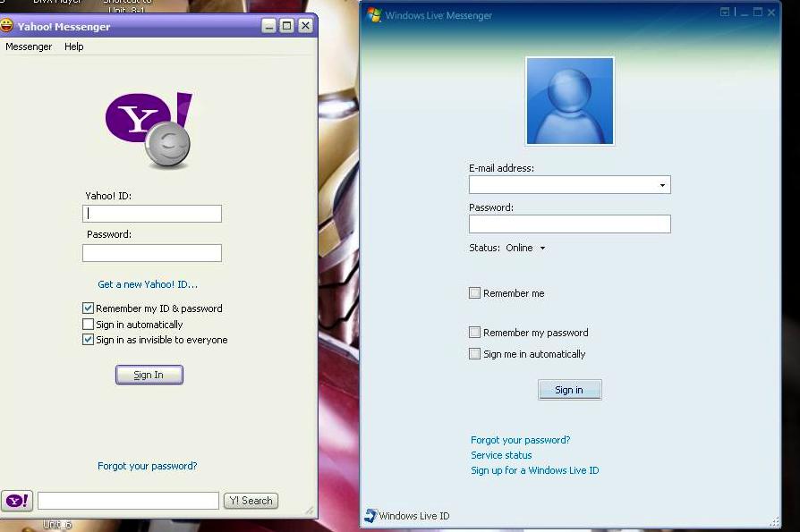Click the large Yahoo! Messenger logo
This screenshot has width=800, height=532.
pos(149,131)
